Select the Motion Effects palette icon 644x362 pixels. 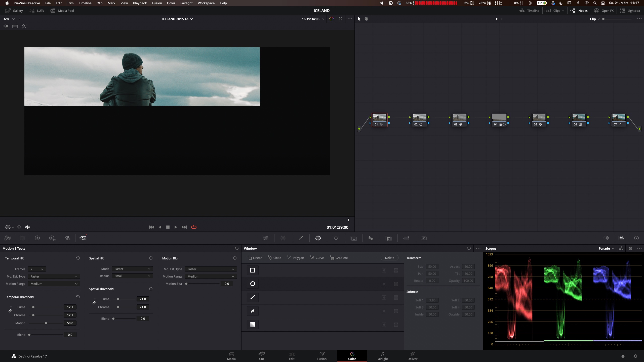coord(83,238)
